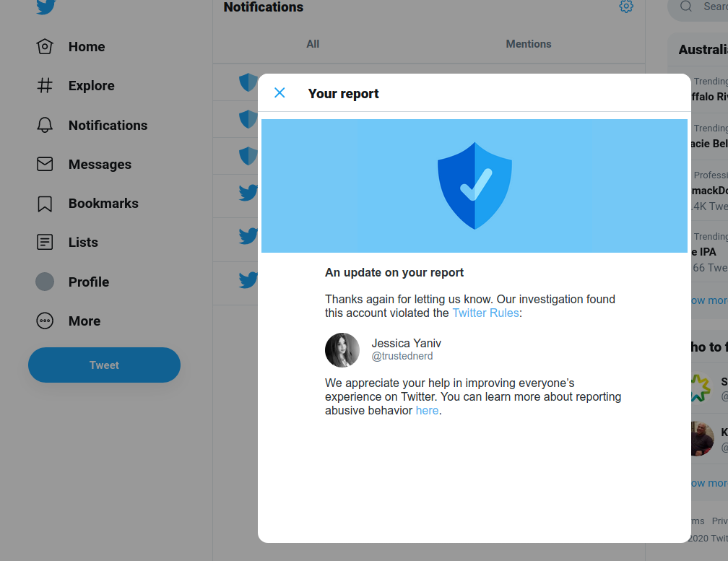This screenshot has width=728, height=561.
Task: Click the Notifications bell icon
Action: 45,125
